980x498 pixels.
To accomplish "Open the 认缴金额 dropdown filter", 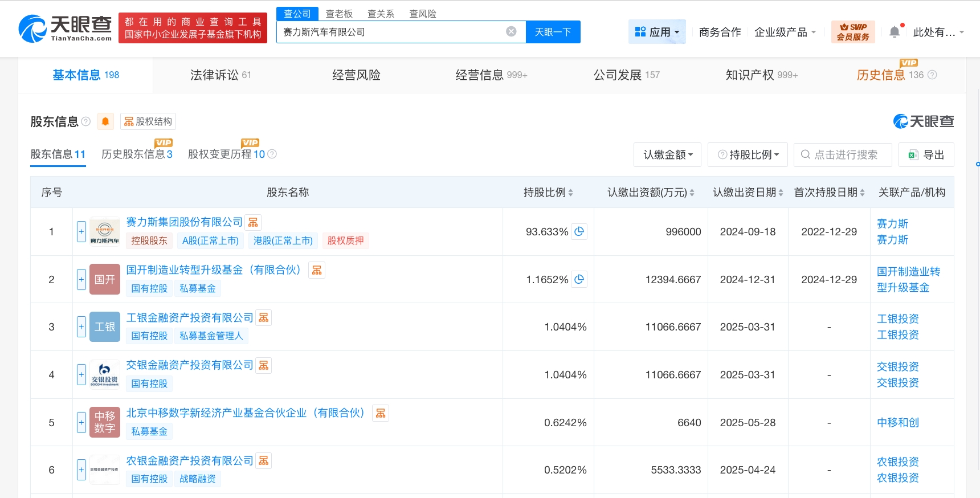I will tap(668, 154).
